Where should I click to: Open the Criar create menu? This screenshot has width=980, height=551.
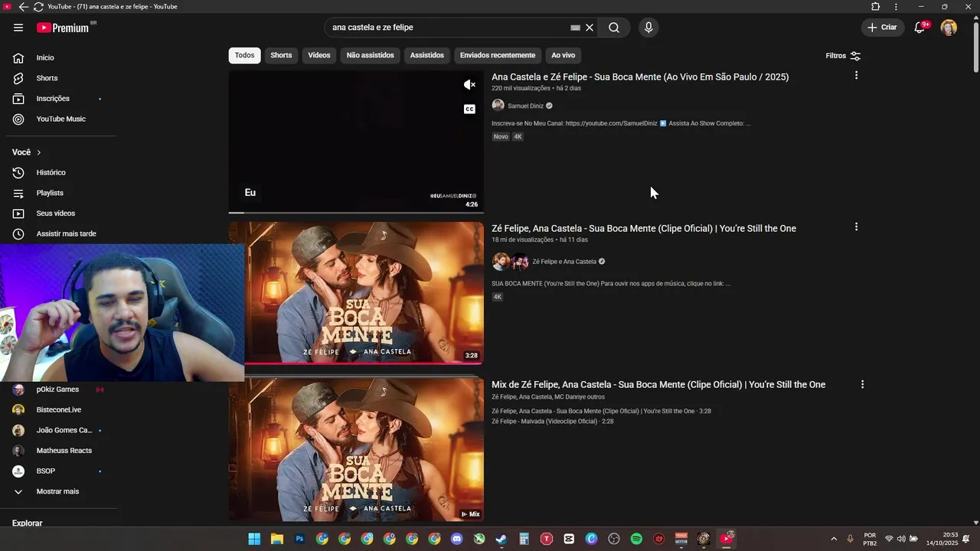coord(881,28)
